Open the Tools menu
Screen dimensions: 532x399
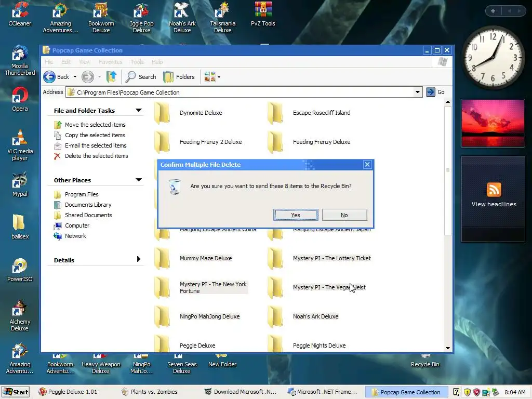tap(137, 62)
